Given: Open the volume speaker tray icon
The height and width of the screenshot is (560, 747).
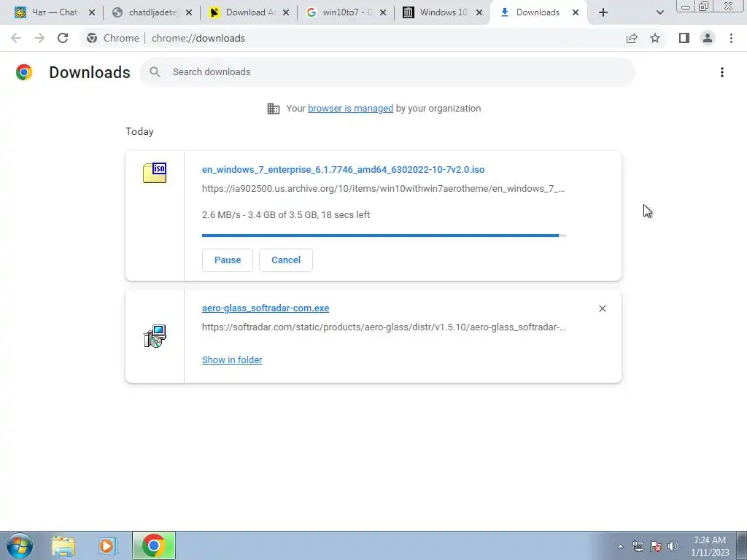Looking at the screenshot, I should click(673, 547).
